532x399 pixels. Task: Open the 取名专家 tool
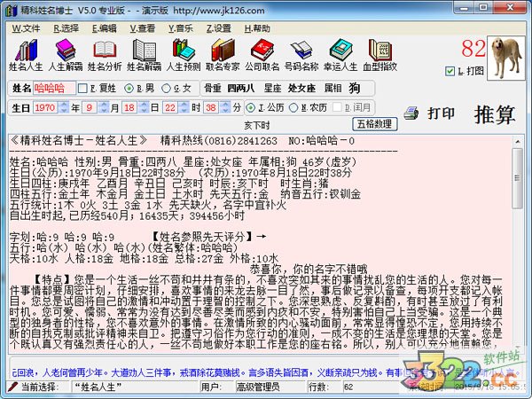coord(223,55)
